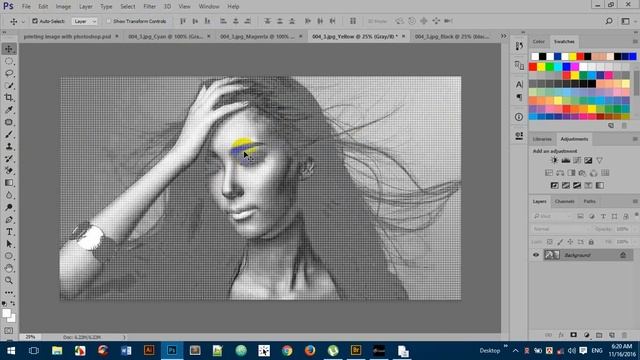Toggle lock transparent pixels

[x=550, y=242]
